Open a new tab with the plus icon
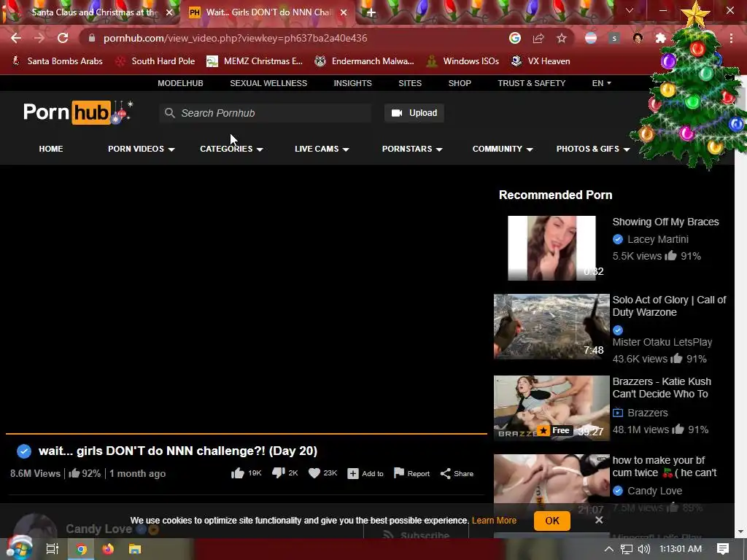The width and height of the screenshot is (747, 560). coord(371,12)
